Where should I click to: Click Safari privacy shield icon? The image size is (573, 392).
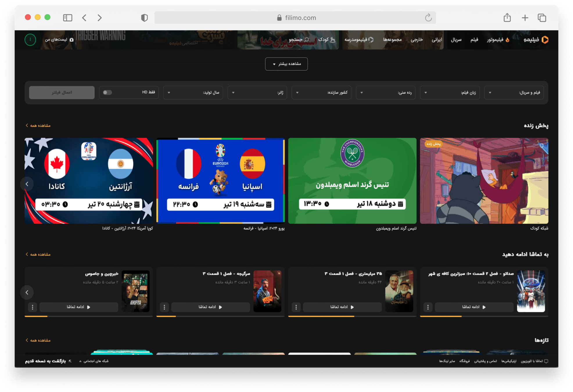point(144,18)
